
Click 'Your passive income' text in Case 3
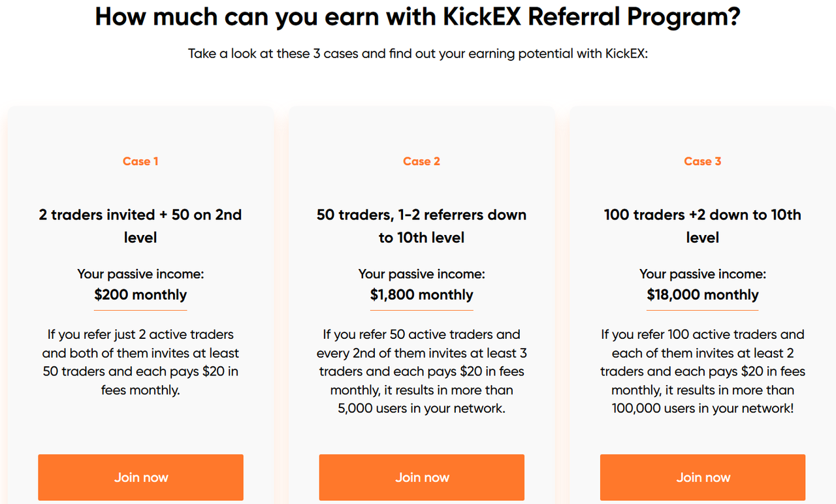tap(703, 274)
